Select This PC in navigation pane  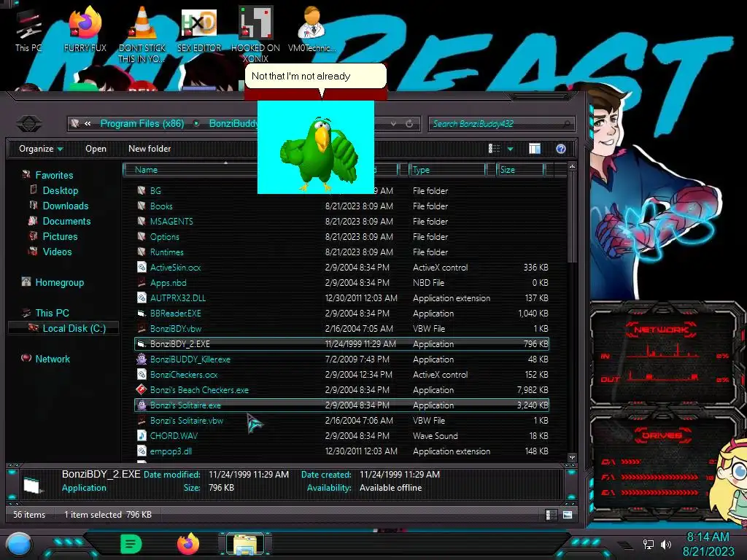pos(52,313)
